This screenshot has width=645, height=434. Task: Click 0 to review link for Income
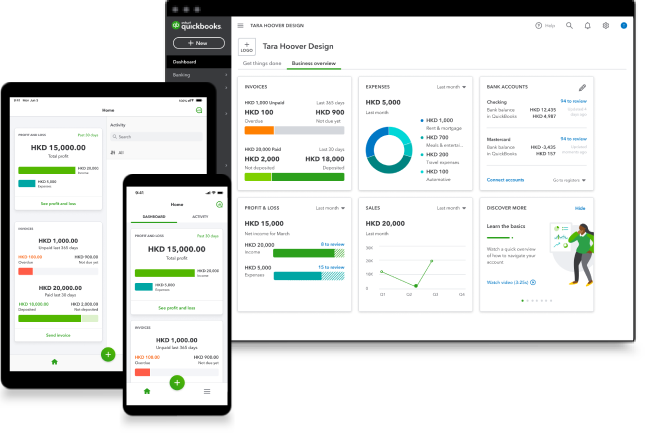point(332,244)
